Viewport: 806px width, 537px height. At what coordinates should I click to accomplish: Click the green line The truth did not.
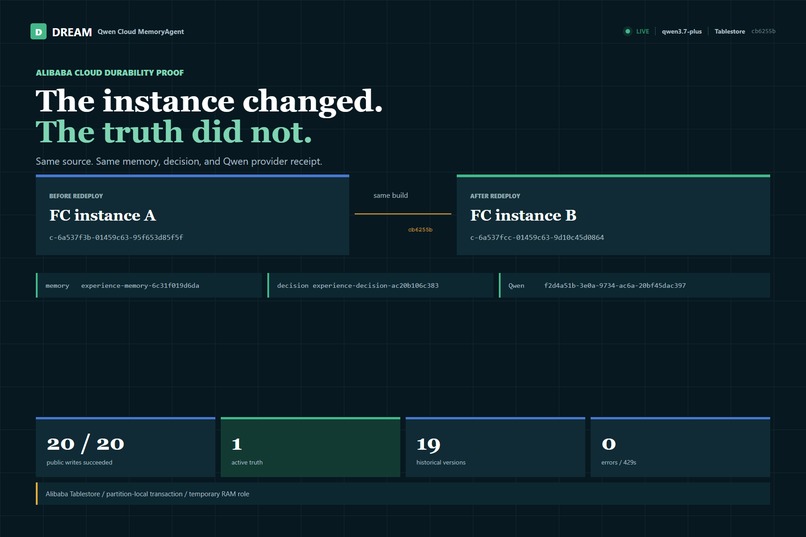click(x=174, y=132)
